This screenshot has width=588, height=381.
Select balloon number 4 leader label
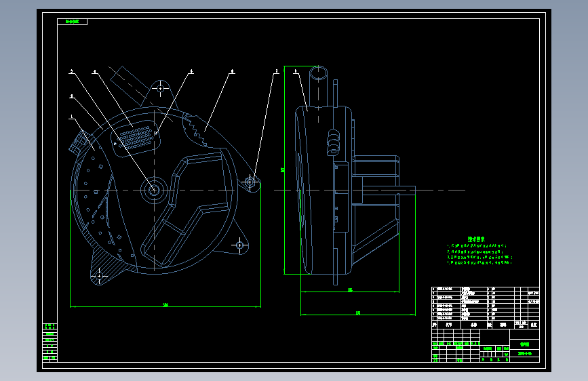pos(94,71)
